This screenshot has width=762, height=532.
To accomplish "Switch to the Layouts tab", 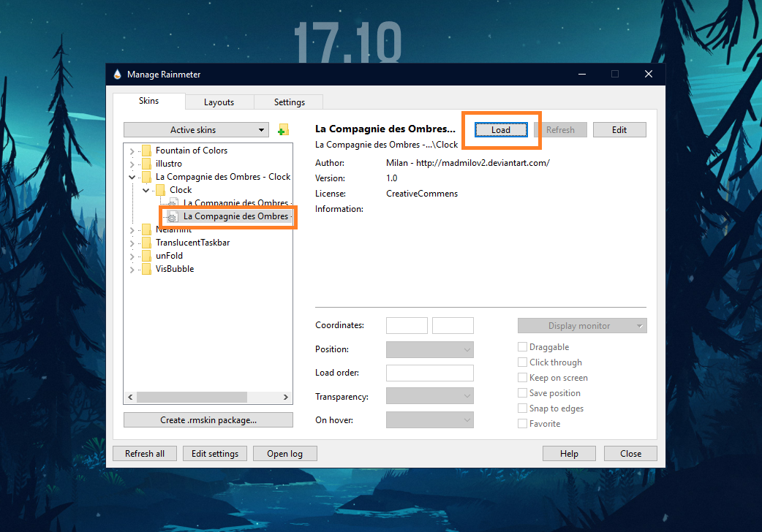I will point(219,102).
